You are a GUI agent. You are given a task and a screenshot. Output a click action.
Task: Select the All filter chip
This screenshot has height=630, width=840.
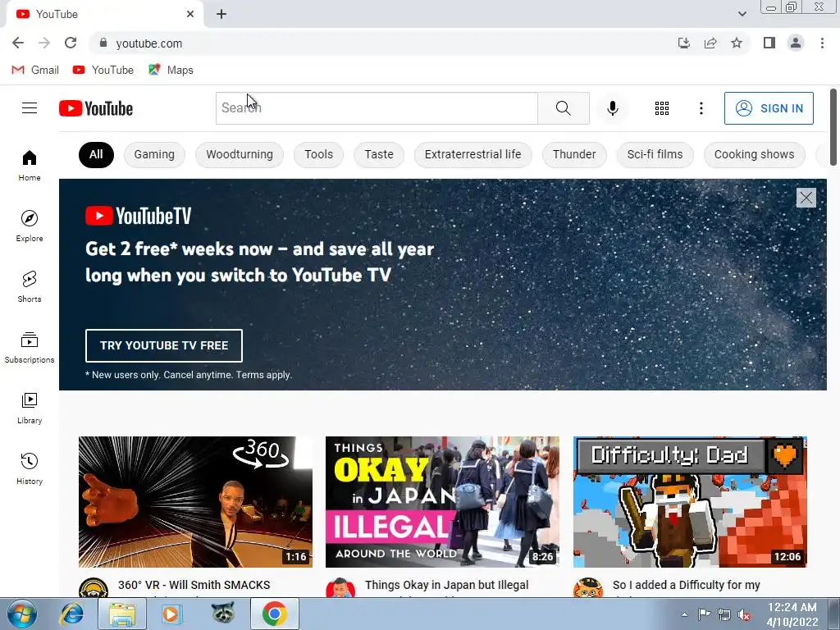coord(96,155)
